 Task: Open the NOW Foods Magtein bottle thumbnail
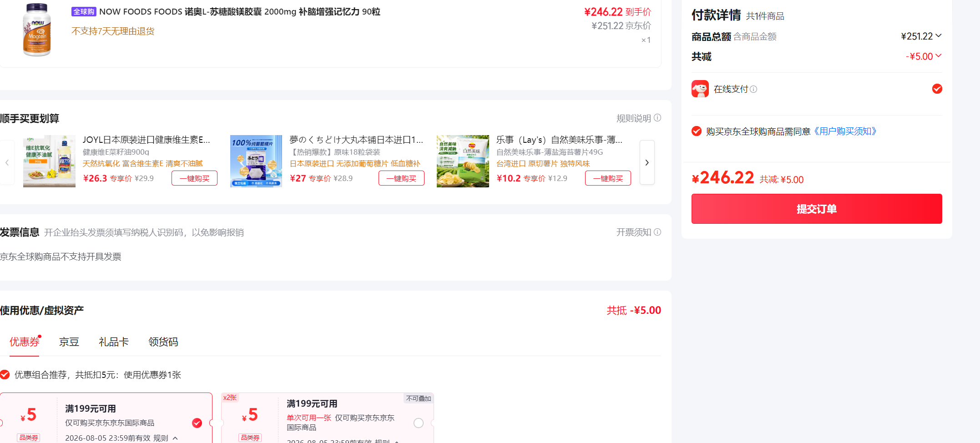tap(37, 30)
